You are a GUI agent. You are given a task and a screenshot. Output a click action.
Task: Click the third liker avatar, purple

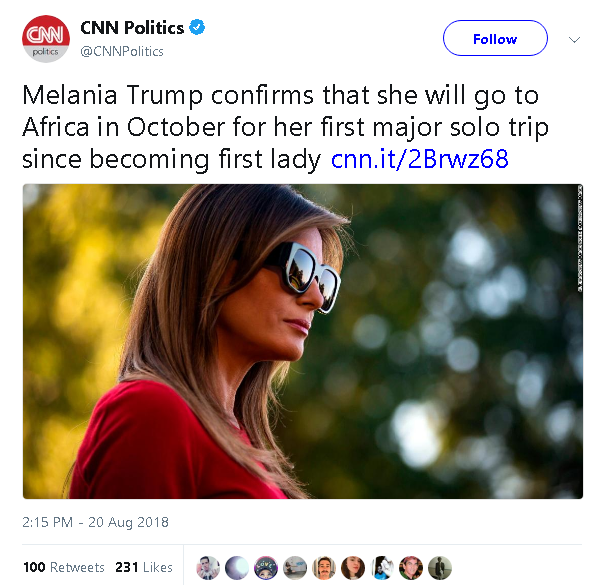pos(266,567)
